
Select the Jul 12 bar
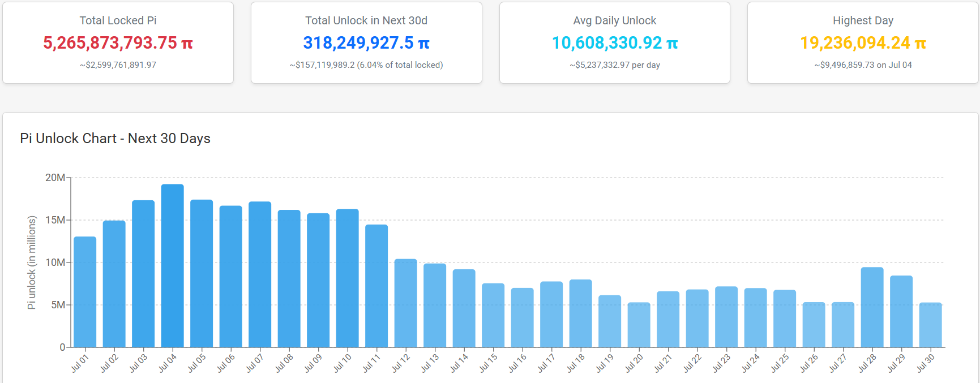click(405, 303)
